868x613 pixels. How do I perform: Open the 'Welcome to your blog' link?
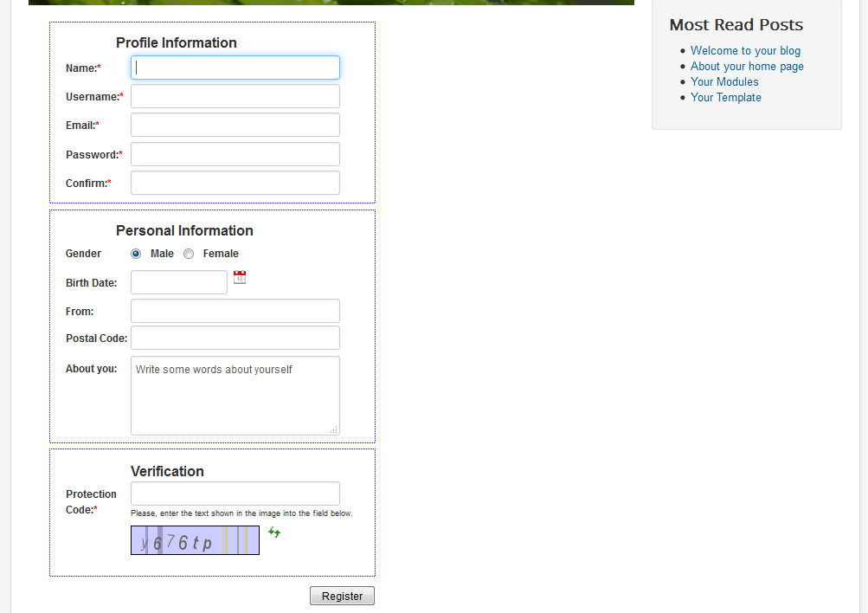coord(745,51)
